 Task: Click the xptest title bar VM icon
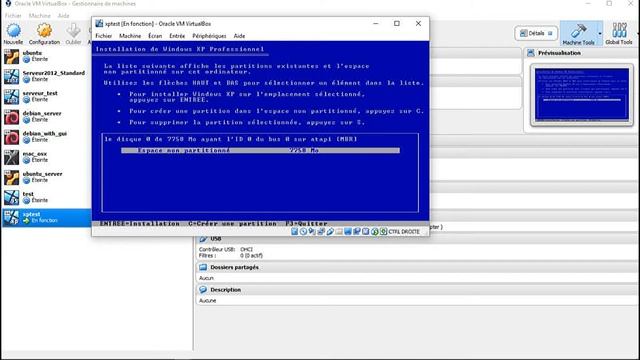[99, 24]
